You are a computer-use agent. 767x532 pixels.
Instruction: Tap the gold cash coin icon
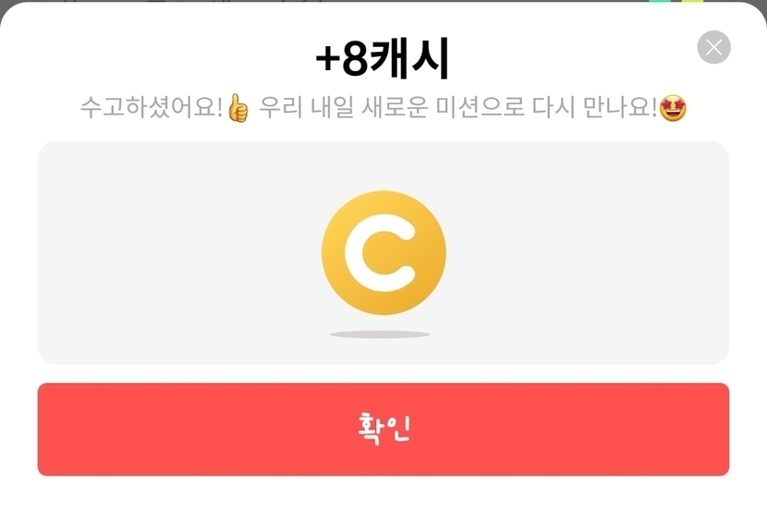(384, 253)
